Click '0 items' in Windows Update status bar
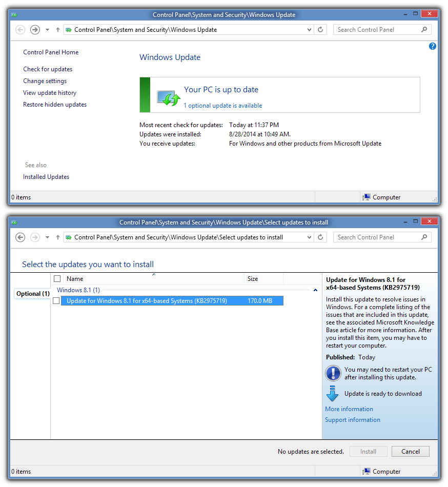This screenshot has height=487, width=448. pyautogui.click(x=21, y=197)
